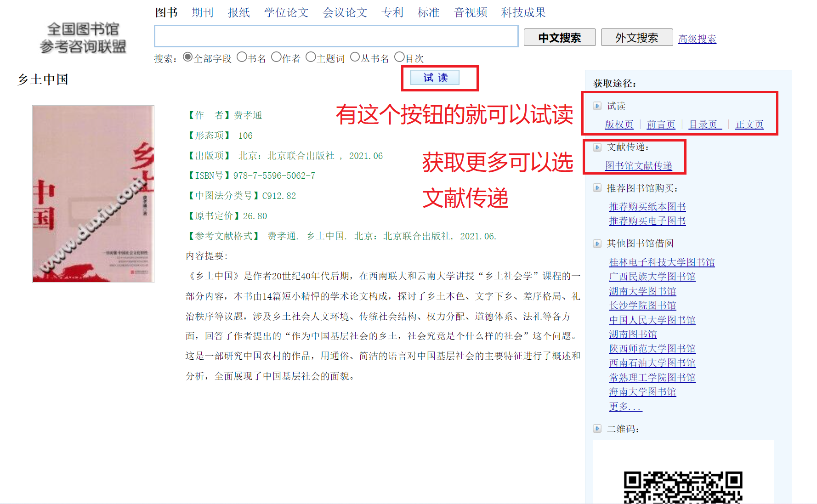Open the 图书馆文献传递 link
817x504 pixels.
pyautogui.click(x=638, y=166)
